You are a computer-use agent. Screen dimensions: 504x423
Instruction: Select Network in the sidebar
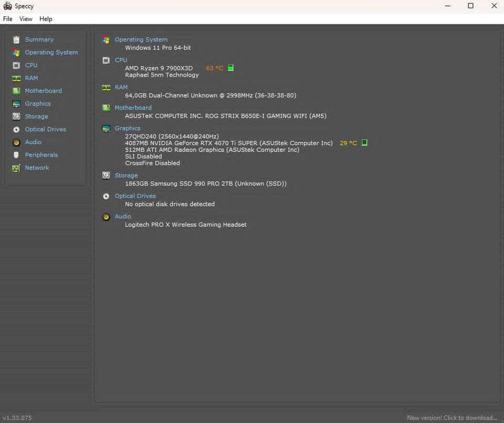(x=37, y=168)
